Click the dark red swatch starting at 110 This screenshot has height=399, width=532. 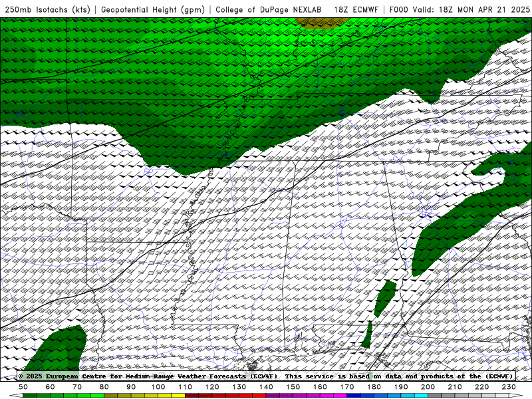tap(192, 396)
